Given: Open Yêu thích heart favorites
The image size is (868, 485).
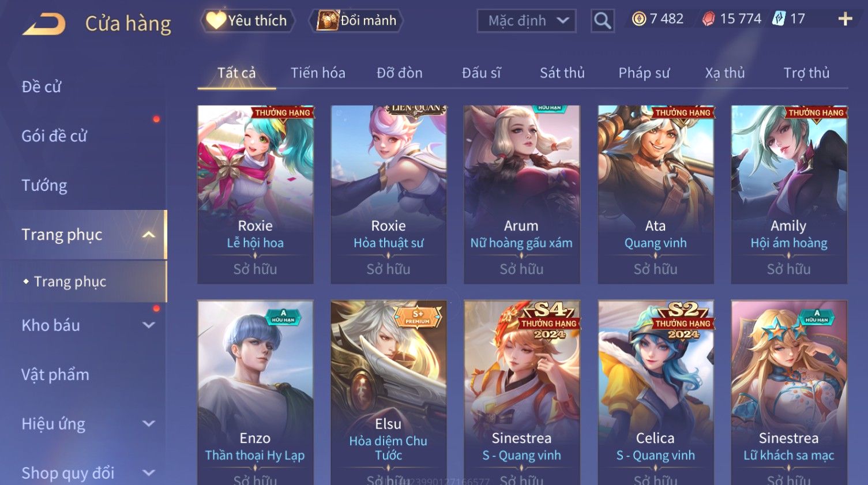Looking at the screenshot, I should click(x=247, y=21).
